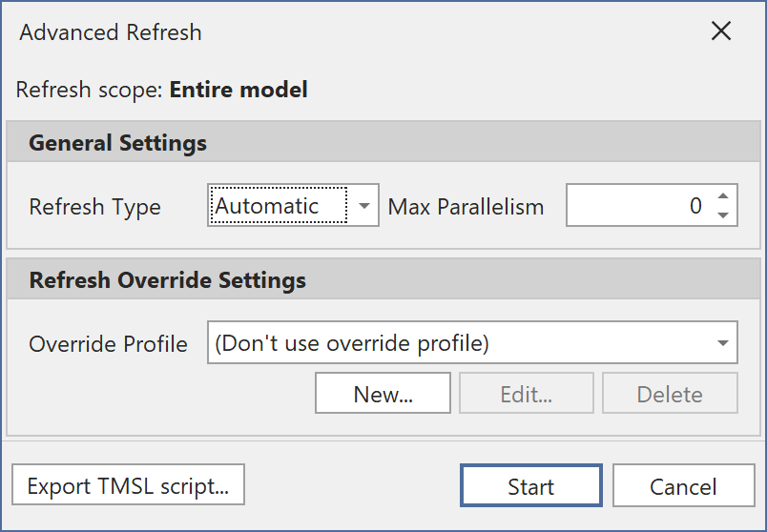Select the Refresh Override Settings header
The height and width of the screenshot is (532, 767).
pyautogui.click(x=168, y=281)
